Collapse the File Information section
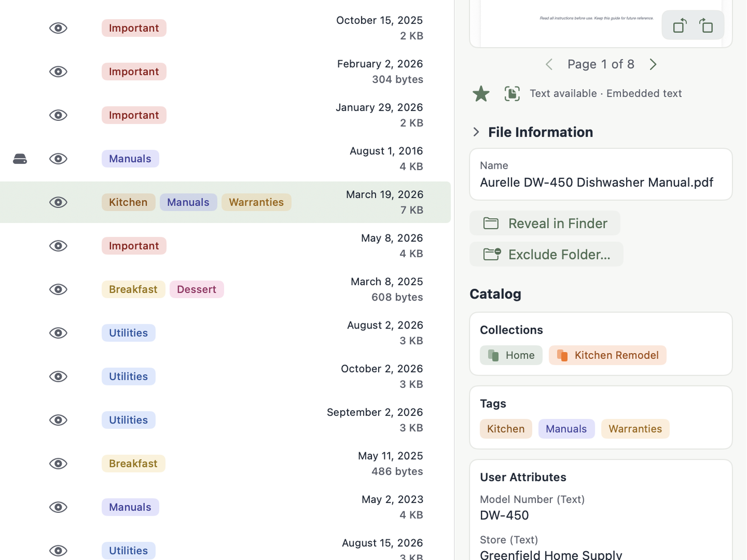Viewport: 747px width, 560px height. click(476, 132)
